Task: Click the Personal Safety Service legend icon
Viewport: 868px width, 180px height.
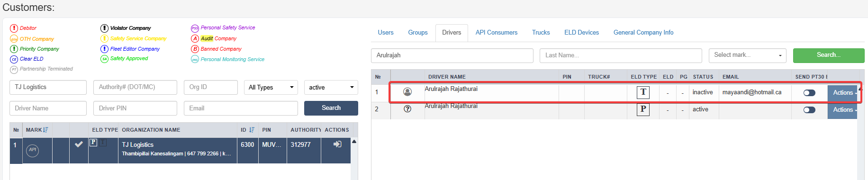Action: (195, 28)
